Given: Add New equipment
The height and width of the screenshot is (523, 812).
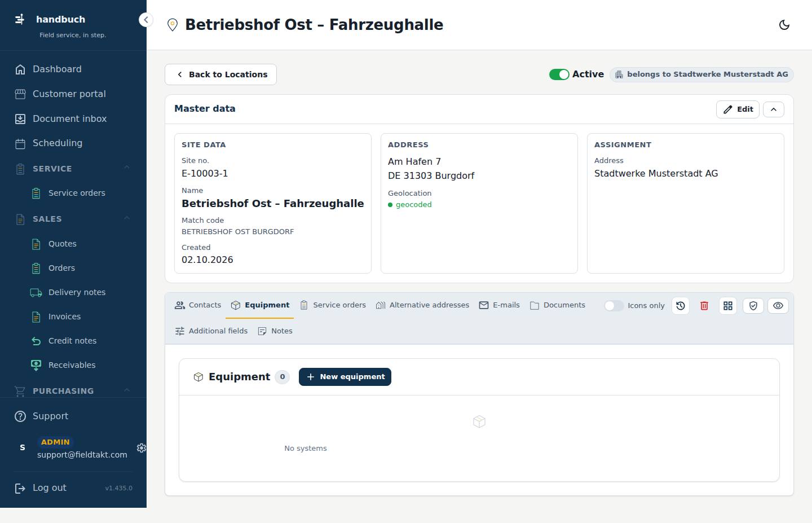Looking at the screenshot, I should point(345,377).
